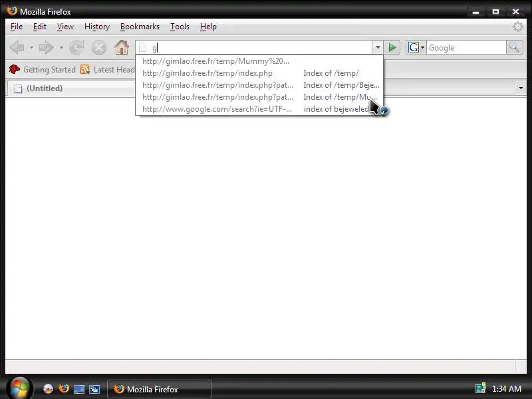Open the Windows Start orb
Viewport: 532px width, 399px height.
(19, 388)
